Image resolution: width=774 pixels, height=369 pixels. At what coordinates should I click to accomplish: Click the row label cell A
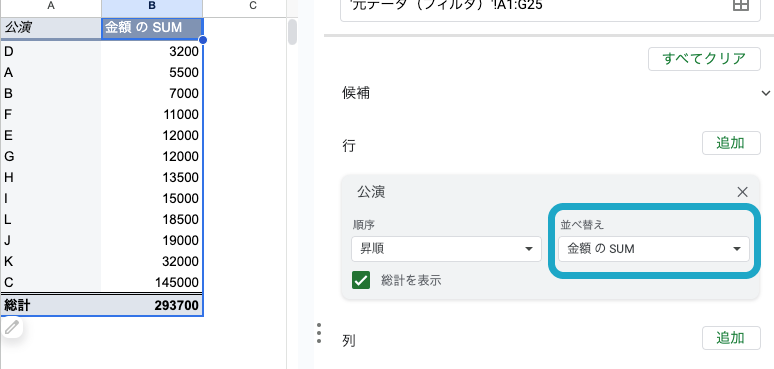(51, 73)
